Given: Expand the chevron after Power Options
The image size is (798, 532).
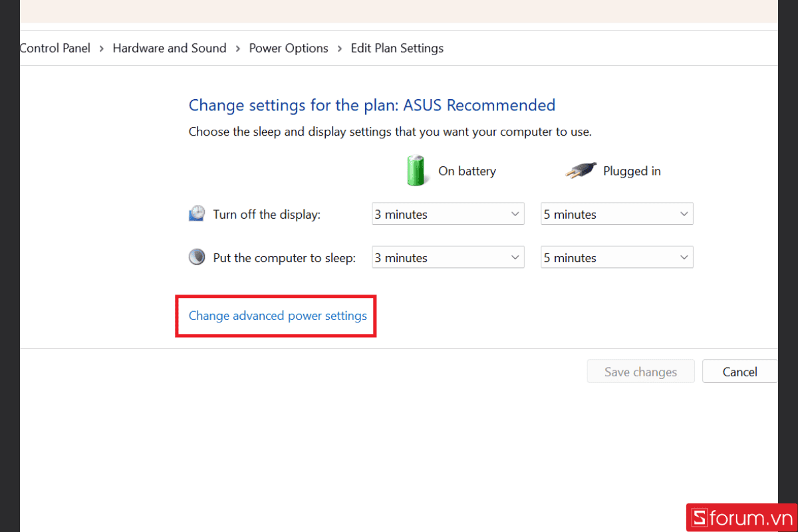Looking at the screenshot, I should click(x=339, y=48).
